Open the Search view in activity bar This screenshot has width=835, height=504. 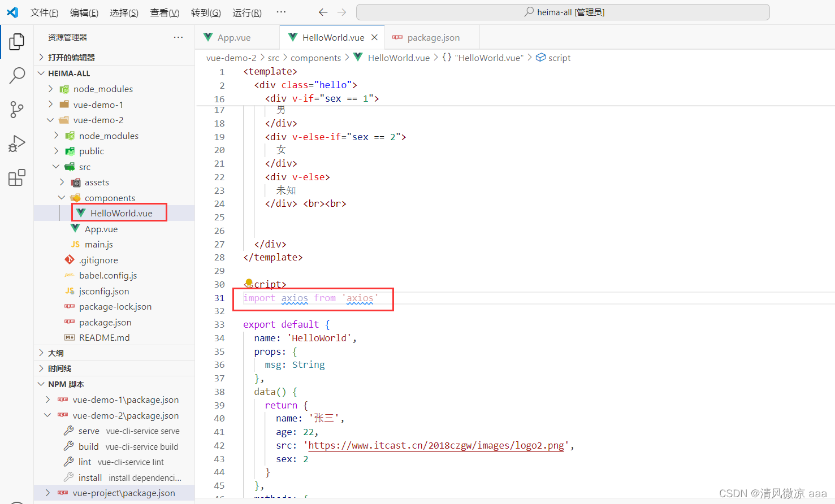[x=17, y=75]
